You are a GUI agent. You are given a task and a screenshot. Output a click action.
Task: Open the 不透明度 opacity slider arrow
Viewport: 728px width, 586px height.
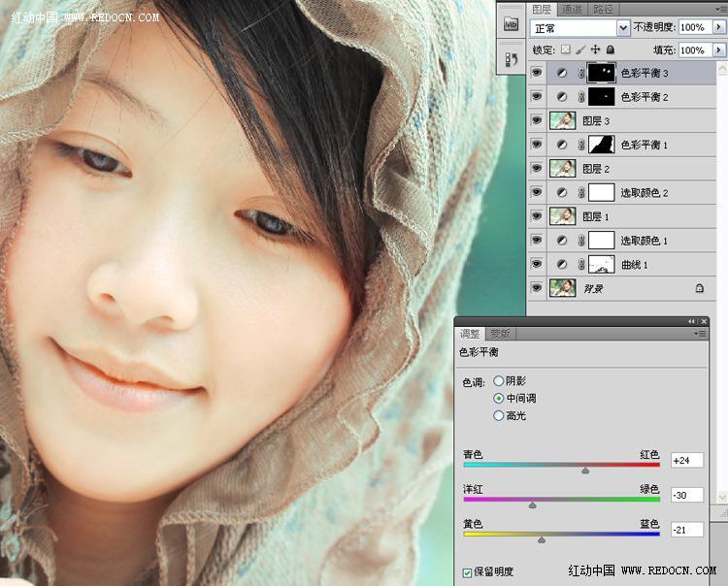pos(718,27)
